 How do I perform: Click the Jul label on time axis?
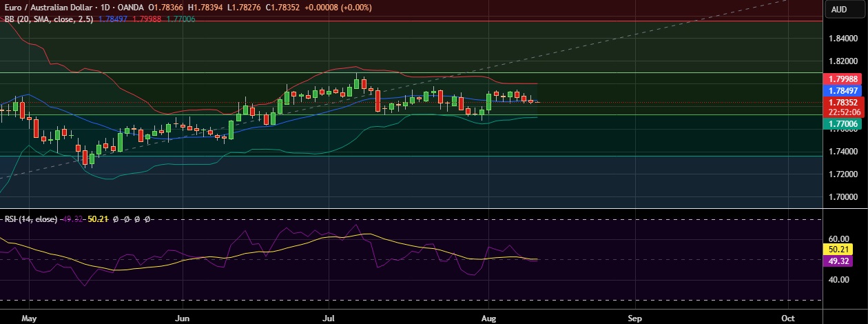point(329,318)
